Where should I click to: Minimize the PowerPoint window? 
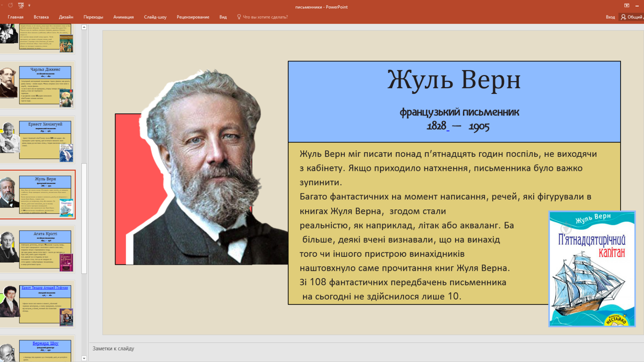point(637,5)
